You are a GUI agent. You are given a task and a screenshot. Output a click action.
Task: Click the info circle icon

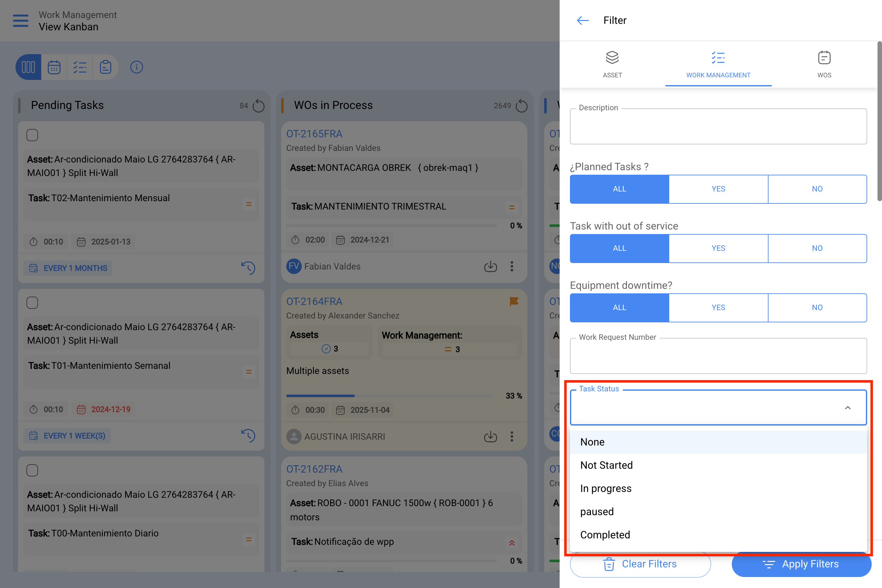[x=136, y=67]
